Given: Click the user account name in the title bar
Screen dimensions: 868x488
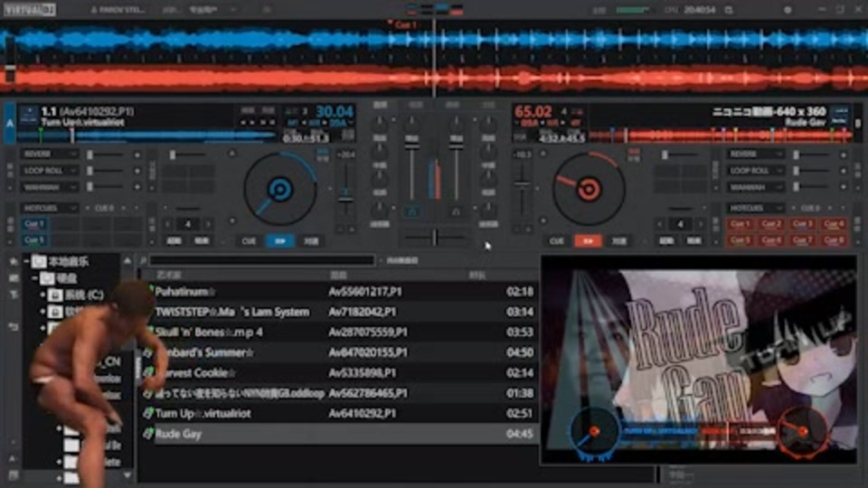Looking at the screenshot, I should [x=117, y=10].
